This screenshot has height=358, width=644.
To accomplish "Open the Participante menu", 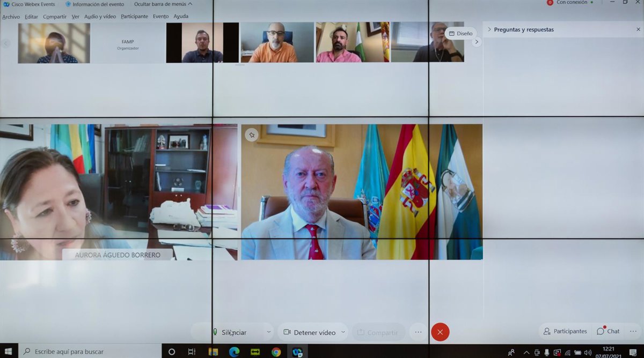I will tap(134, 17).
